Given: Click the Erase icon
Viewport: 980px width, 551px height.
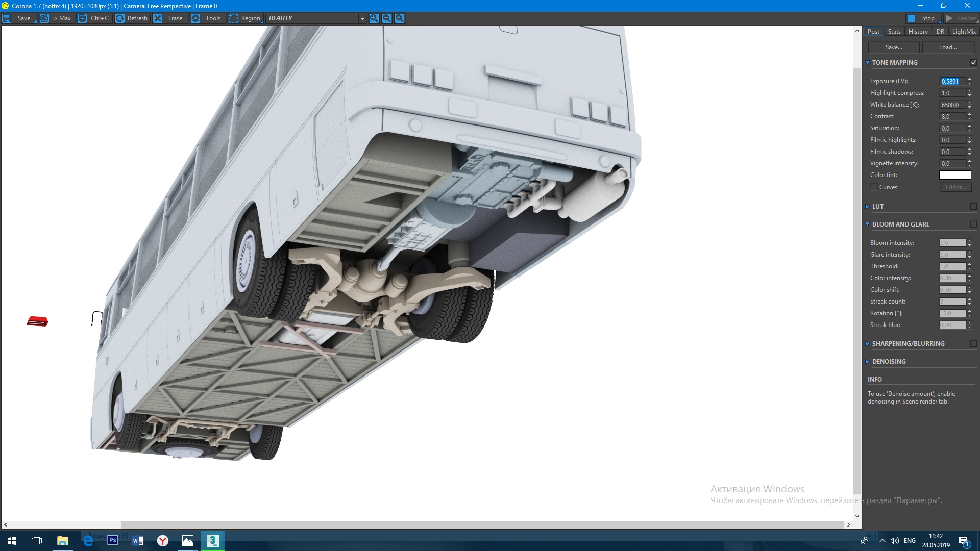Looking at the screenshot, I should (x=158, y=18).
